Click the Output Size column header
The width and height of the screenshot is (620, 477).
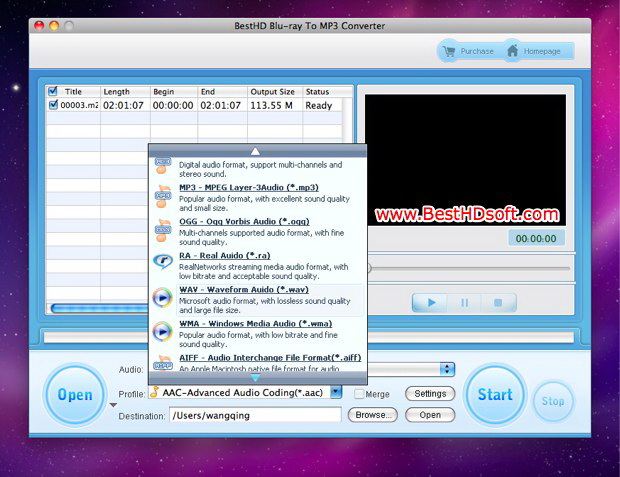(275, 91)
